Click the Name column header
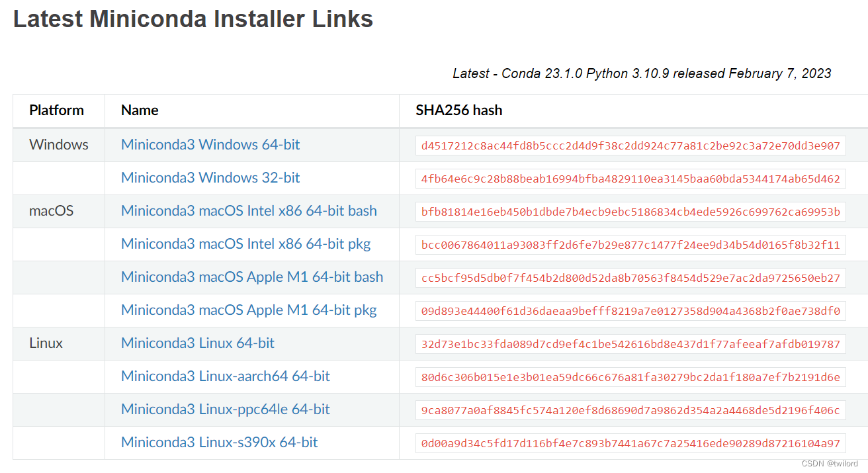868x473 pixels. click(x=139, y=110)
